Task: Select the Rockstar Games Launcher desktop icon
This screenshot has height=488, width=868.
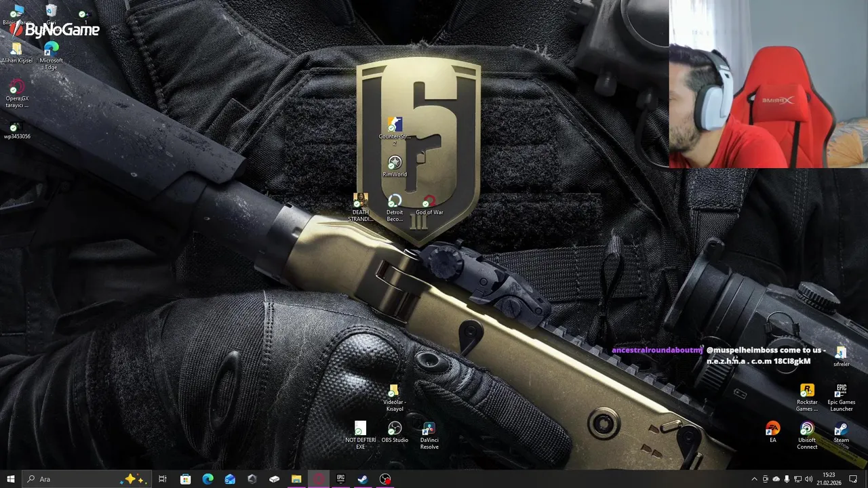Action: coord(807,397)
